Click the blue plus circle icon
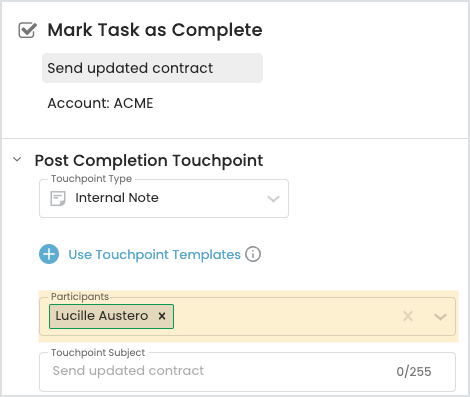The height and width of the screenshot is (397, 470). pos(49,254)
